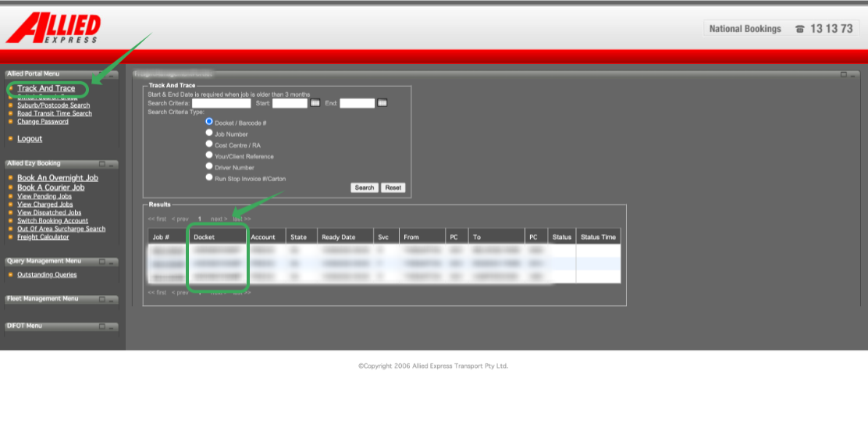Sort results by From column

point(411,237)
